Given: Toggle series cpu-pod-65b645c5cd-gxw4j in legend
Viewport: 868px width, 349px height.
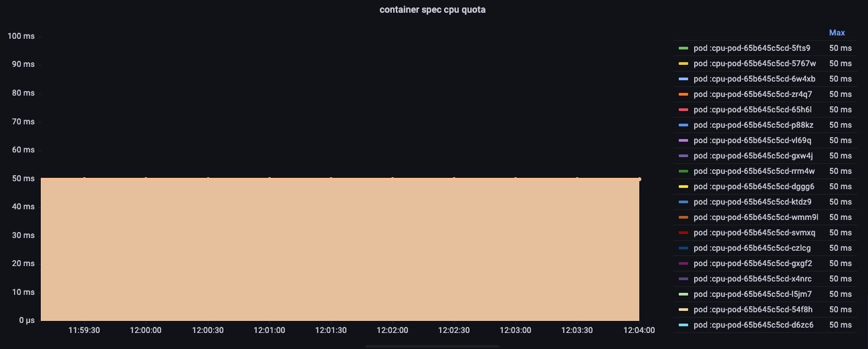Looking at the screenshot, I should (754, 156).
